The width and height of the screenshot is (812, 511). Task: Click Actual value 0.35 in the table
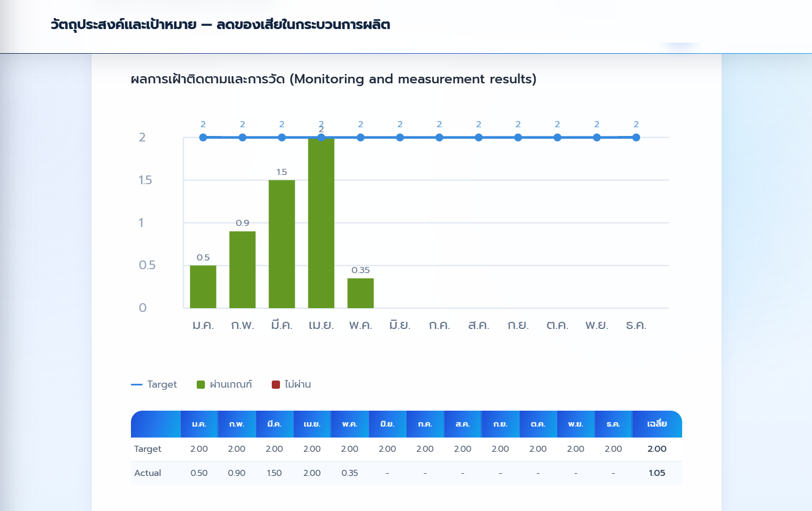(350, 473)
